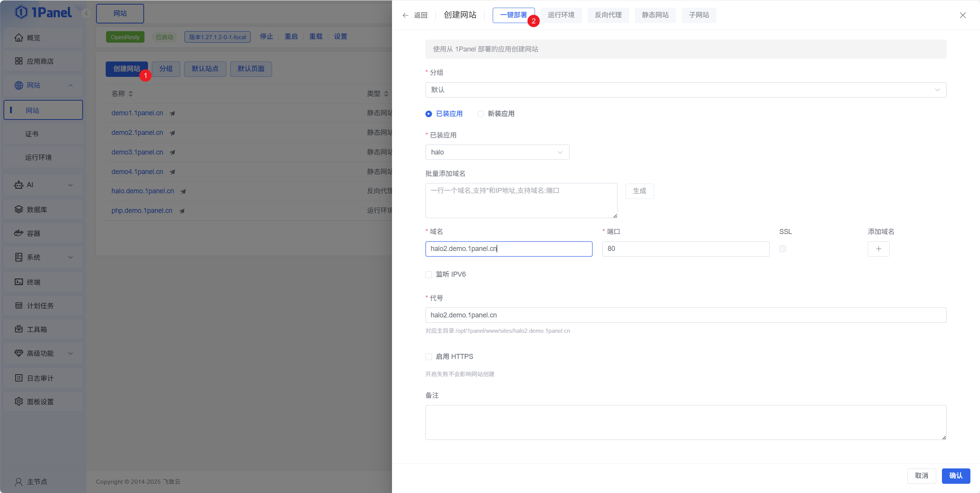Viewport: 980px width, 493px height.
Task: Click 高级功能 diamond icon
Action: tap(18, 353)
